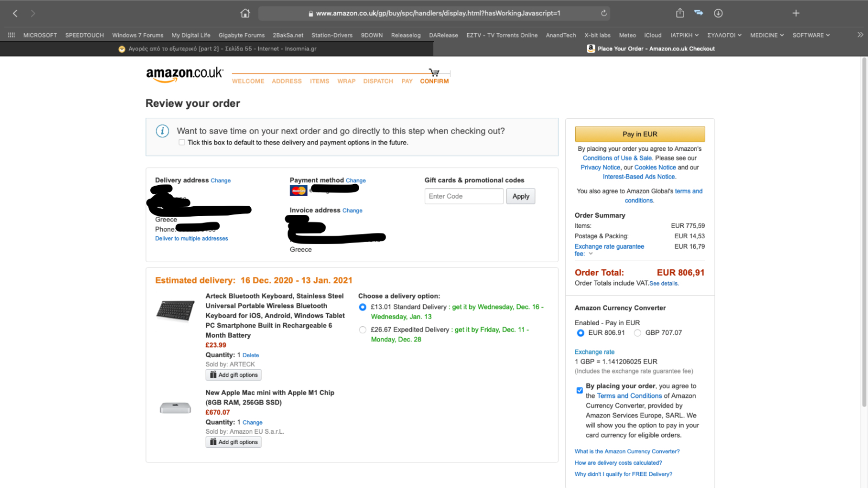Click the blue info icon in the save-time box
Viewport: 868px width, 488px height.
click(x=162, y=131)
